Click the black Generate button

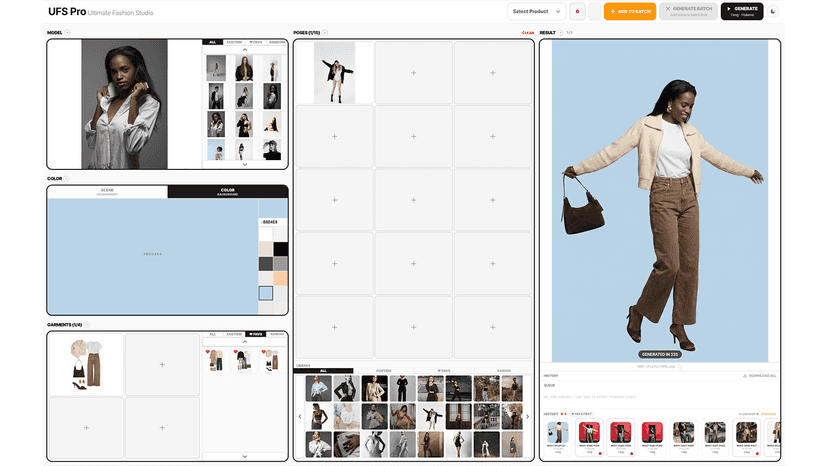coord(742,11)
